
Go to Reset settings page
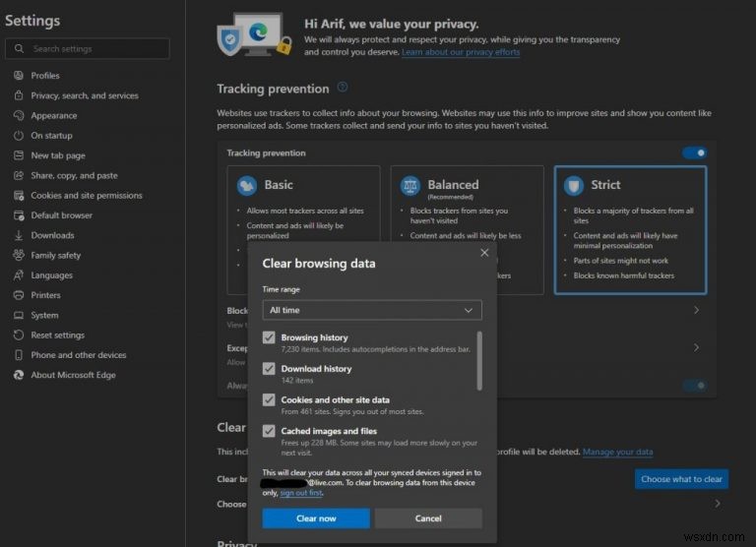click(58, 334)
